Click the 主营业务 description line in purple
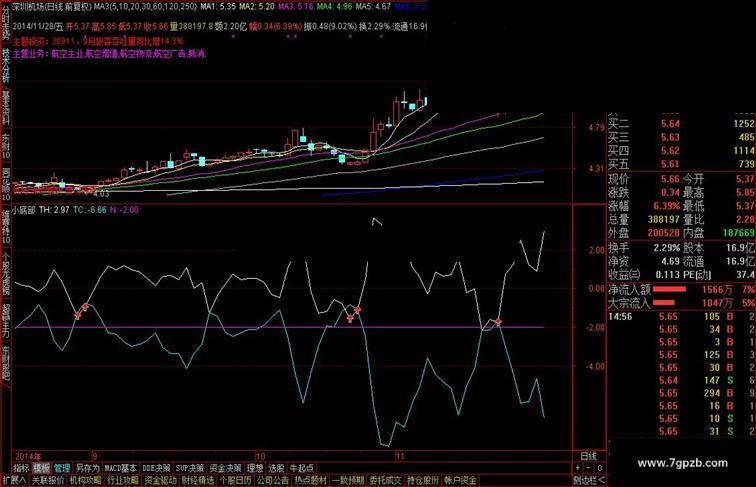The height and width of the screenshot is (487, 756). pos(109,54)
